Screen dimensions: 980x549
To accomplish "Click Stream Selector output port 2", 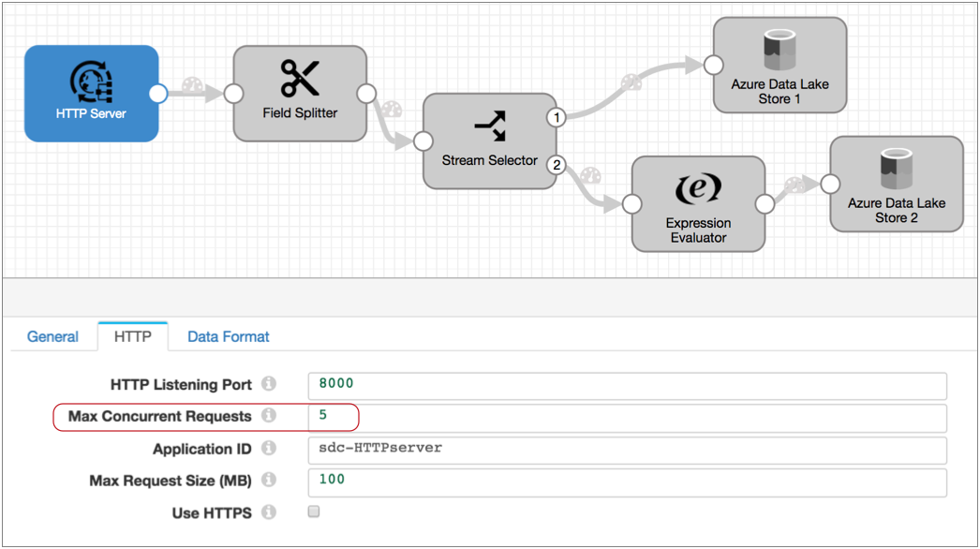I will point(557,165).
